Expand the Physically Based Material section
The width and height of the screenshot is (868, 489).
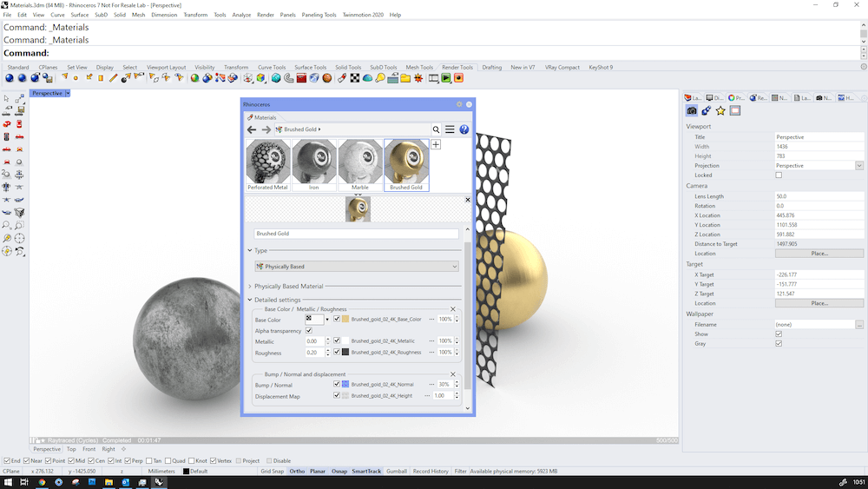250,287
